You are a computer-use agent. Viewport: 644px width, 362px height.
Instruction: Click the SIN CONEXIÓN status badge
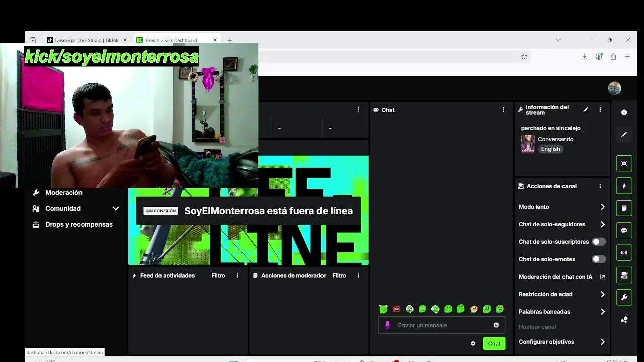point(160,211)
